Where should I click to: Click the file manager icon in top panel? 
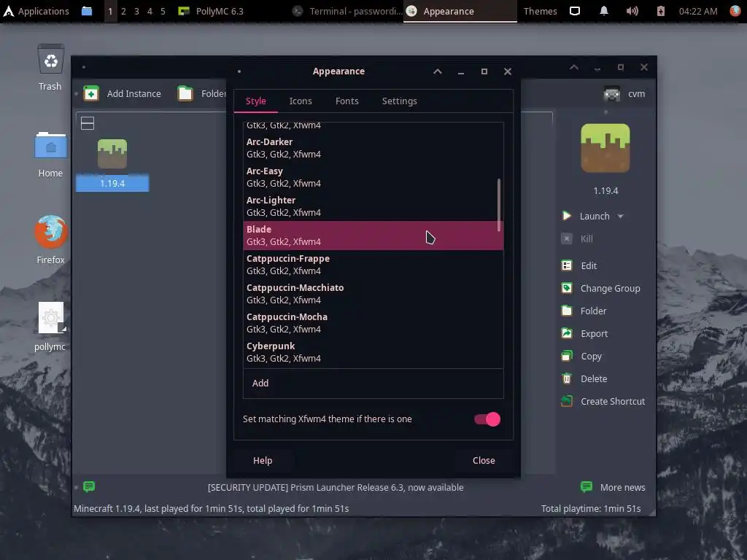(x=87, y=11)
